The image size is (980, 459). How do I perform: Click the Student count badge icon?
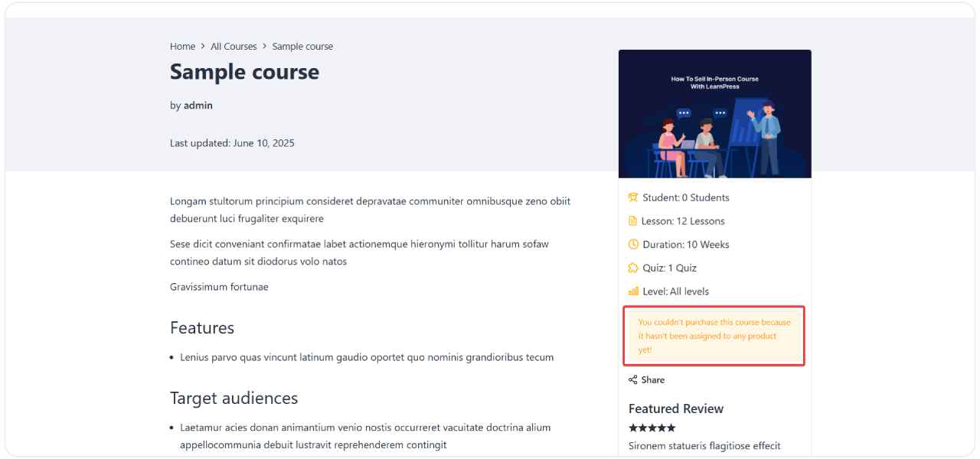click(x=632, y=197)
